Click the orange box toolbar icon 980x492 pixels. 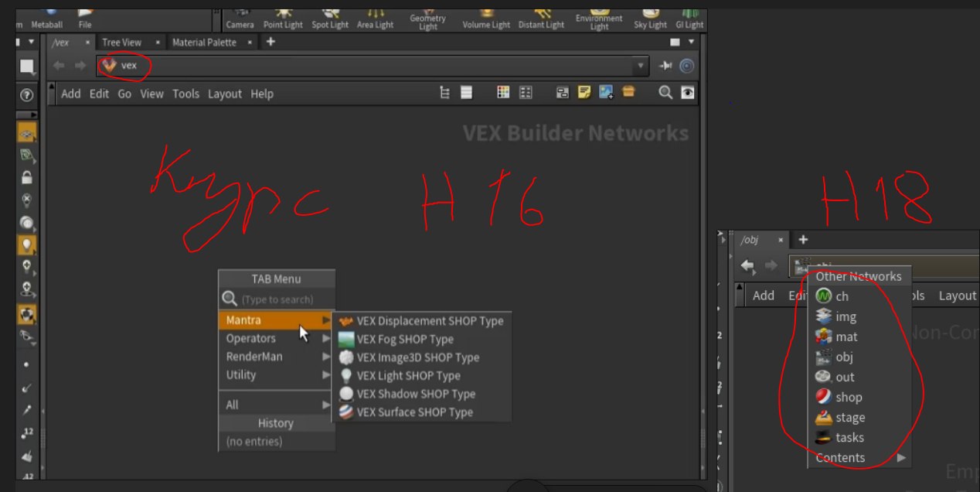pyautogui.click(x=628, y=93)
